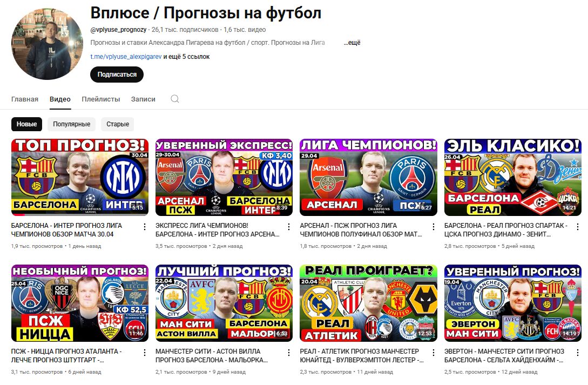The height and width of the screenshot is (385, 588).
Task: Open video title Барселона - Интер прогноз Лига Чемпионов
Action: tap(67, 230)
